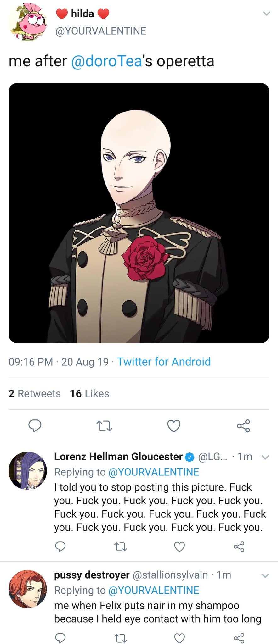Screen dimensions: 278x644
Task: Retweet Lorenz Hellman Gloucester's reply
Action: point(120,547)
